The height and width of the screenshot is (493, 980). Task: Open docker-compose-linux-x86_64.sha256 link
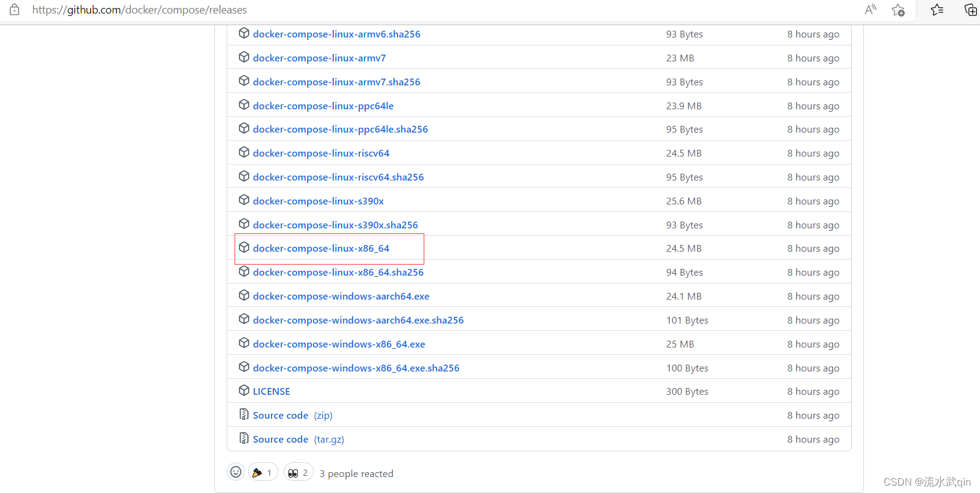click(338, 273)
